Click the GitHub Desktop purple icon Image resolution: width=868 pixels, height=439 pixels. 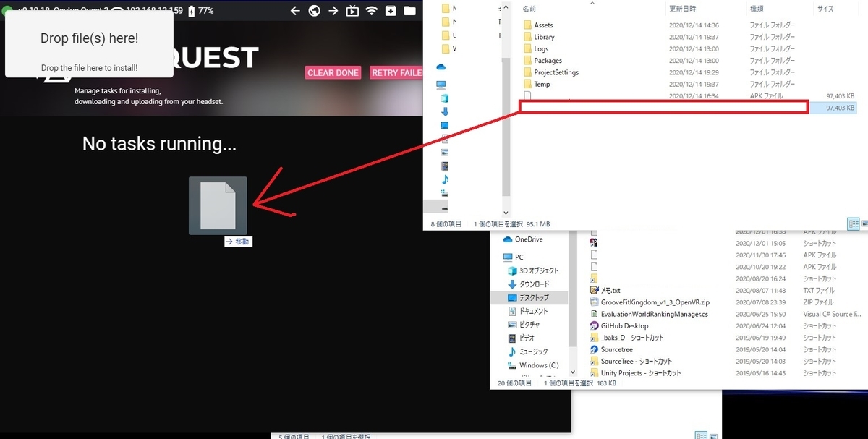[x=594, y=326]
